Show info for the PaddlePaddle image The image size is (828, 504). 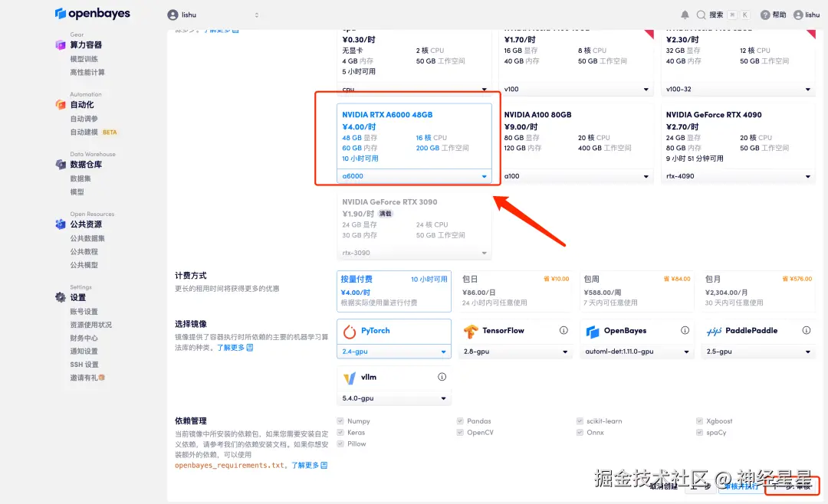(807, 330)
